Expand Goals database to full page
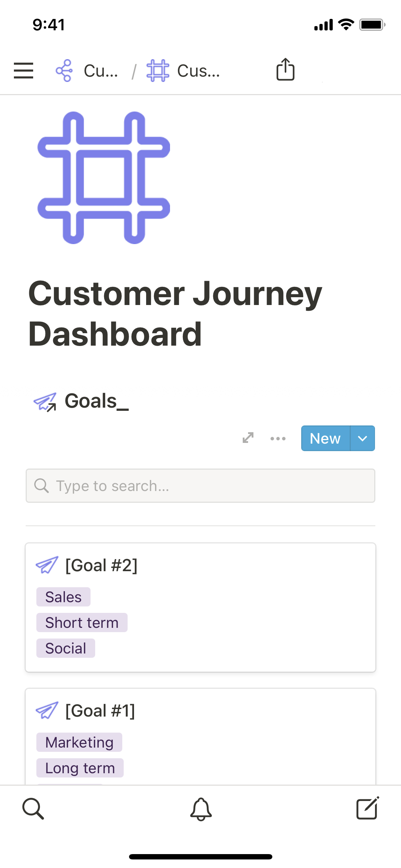The image size is (401, 868). [x=248, y=438]
